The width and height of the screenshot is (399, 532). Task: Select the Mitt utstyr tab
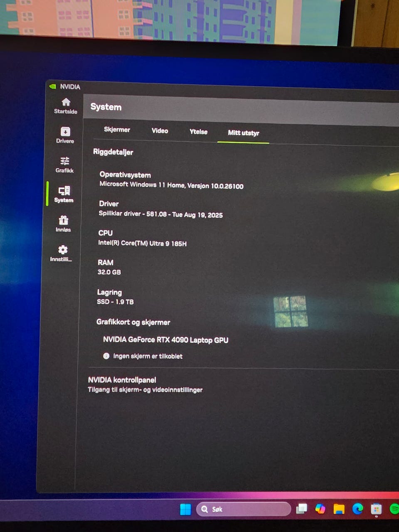point(244,133)
